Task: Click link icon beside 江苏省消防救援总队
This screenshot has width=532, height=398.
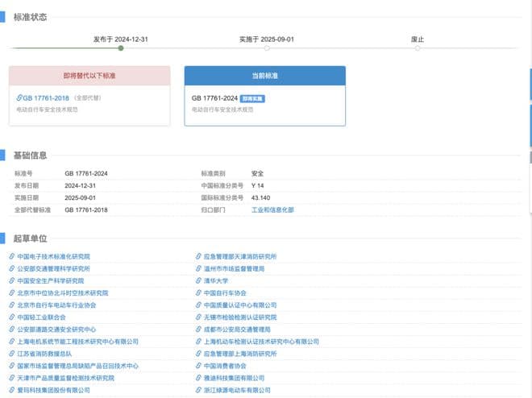Action: 12,354
